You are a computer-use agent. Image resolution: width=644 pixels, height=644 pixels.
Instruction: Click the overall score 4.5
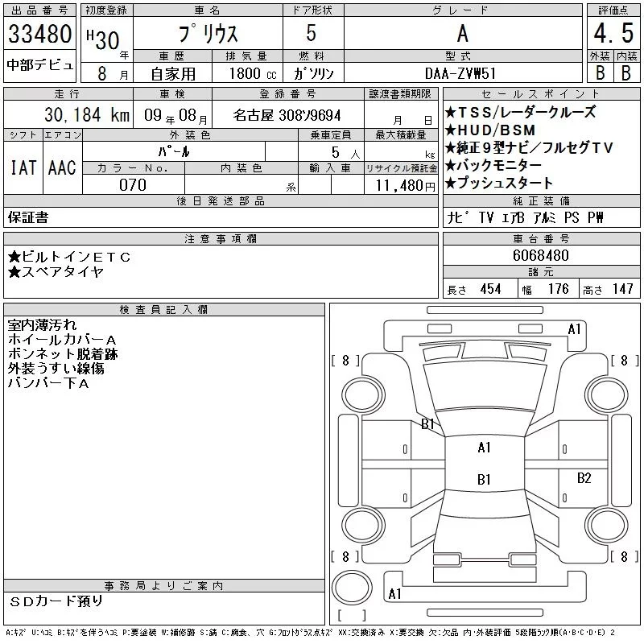613,33
